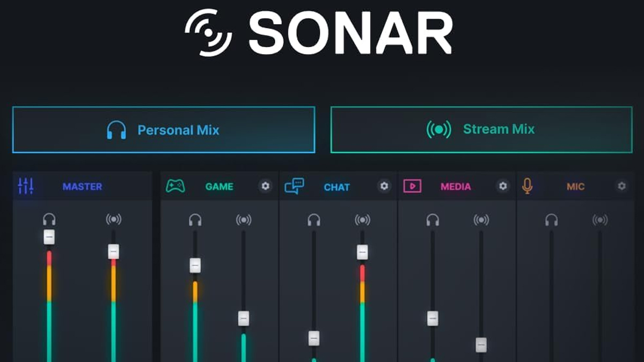644x362 pixels.
Task: Click Mic channel stream broadcast icon
Action: 600,220
